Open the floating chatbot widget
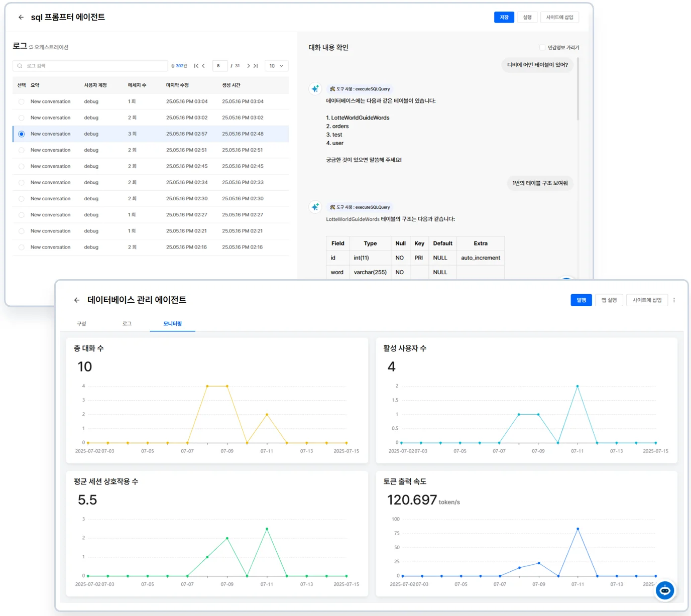The height and width of the screenshot is (616, 691). [x=664, y=590]
